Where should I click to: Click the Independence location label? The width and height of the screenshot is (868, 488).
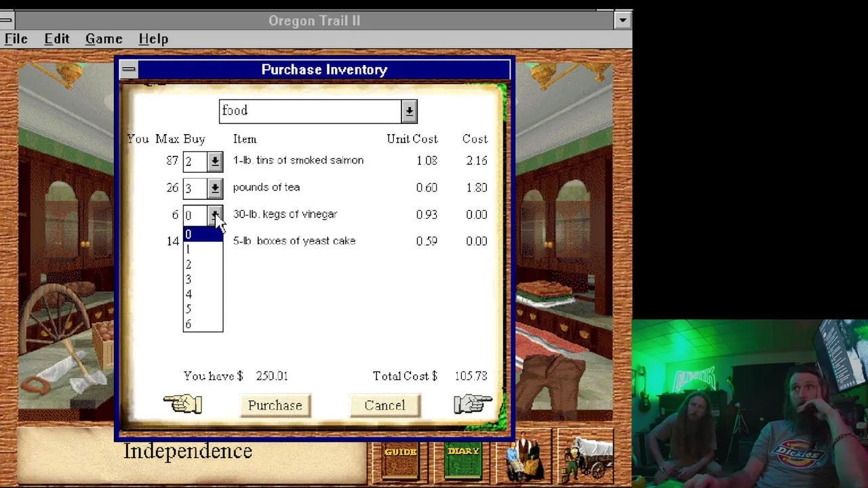(188, 451)
